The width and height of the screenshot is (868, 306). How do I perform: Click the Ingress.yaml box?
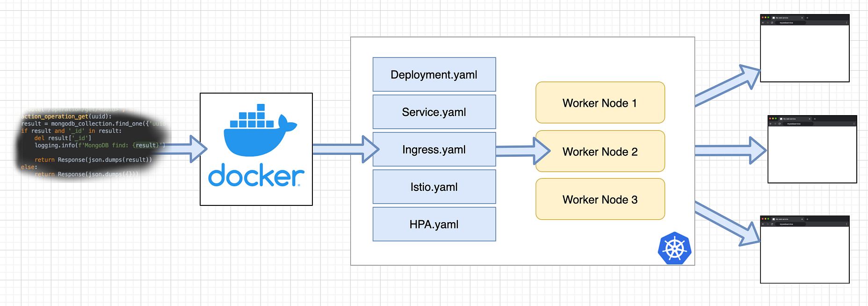click(434, 149)
